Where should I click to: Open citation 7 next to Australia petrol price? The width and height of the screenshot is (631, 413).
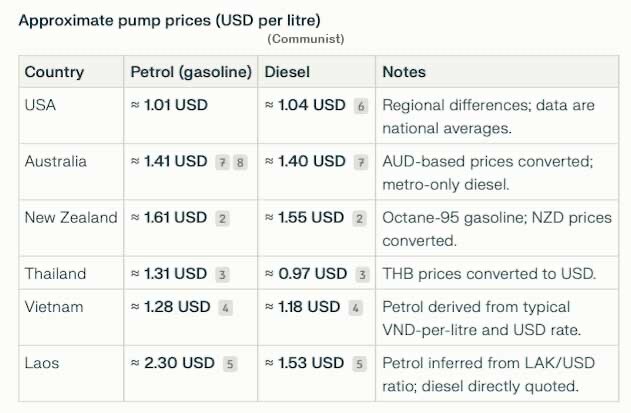click(222, 163)
